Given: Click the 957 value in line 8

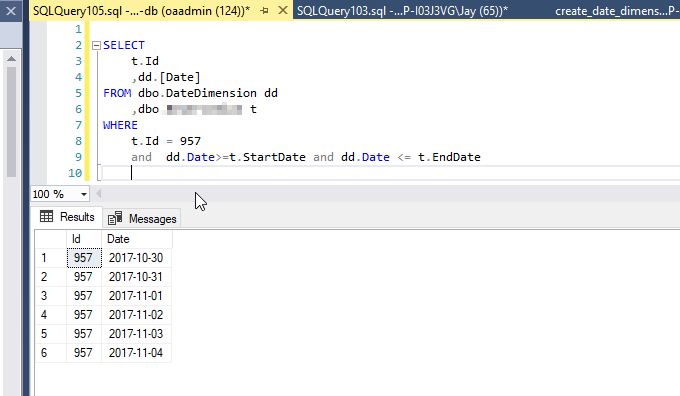Looking at the screenshot, I should point(190,141).
